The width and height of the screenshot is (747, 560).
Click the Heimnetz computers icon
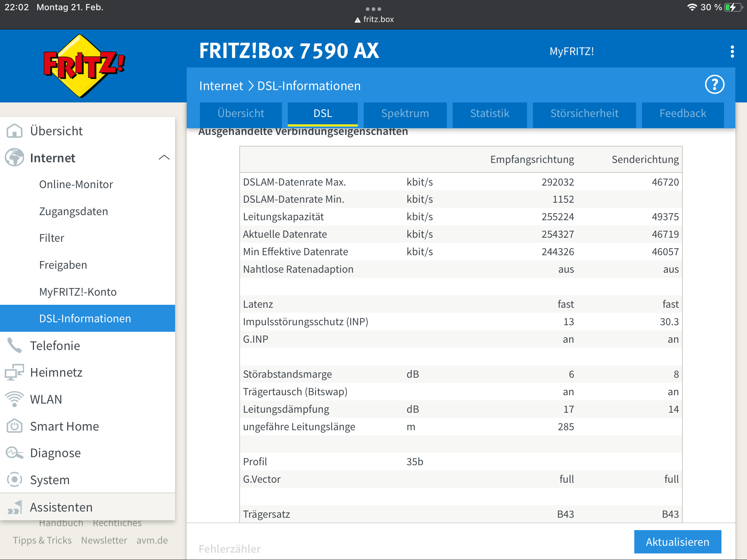(x=15, y=372)
